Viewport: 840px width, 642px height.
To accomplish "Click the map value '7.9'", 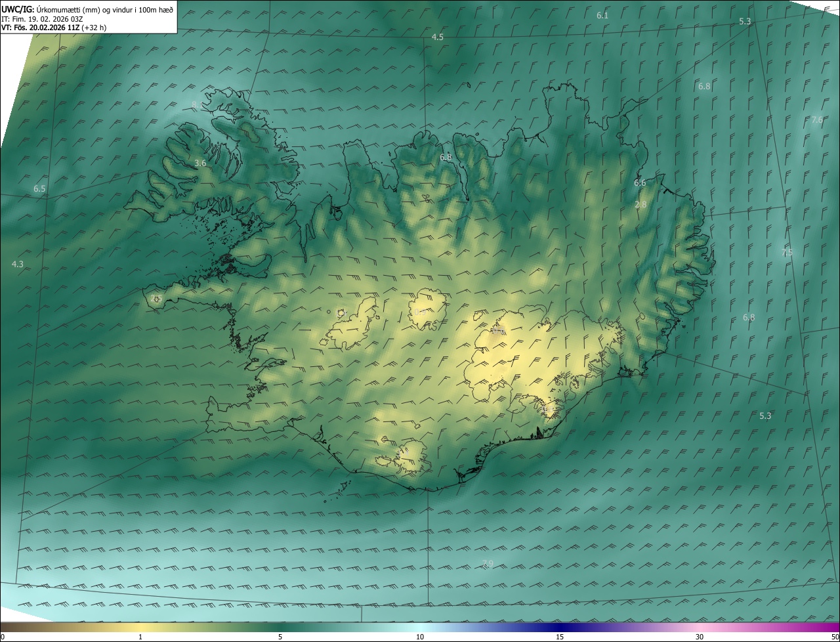I will click(487, 564).
